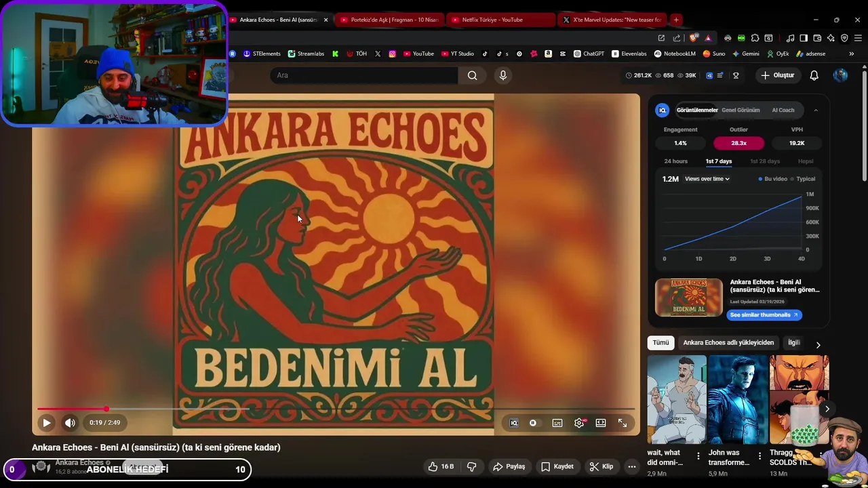Like the video with 16 B likes

pos(441,466)
